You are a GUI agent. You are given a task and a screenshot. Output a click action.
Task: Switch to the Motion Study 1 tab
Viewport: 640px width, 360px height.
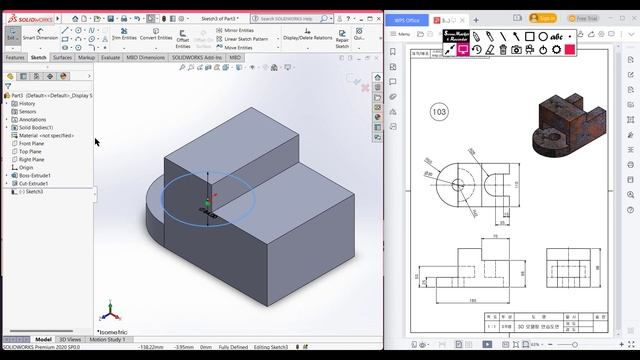pos(107,340)
